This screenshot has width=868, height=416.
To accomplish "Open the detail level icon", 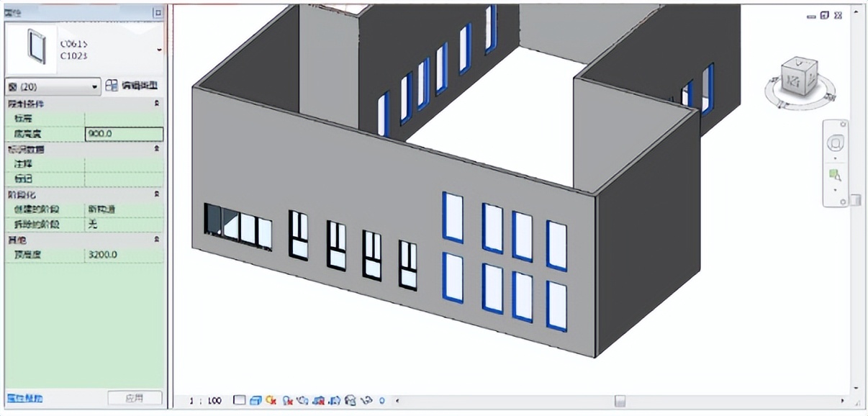I will pos(240,401).
